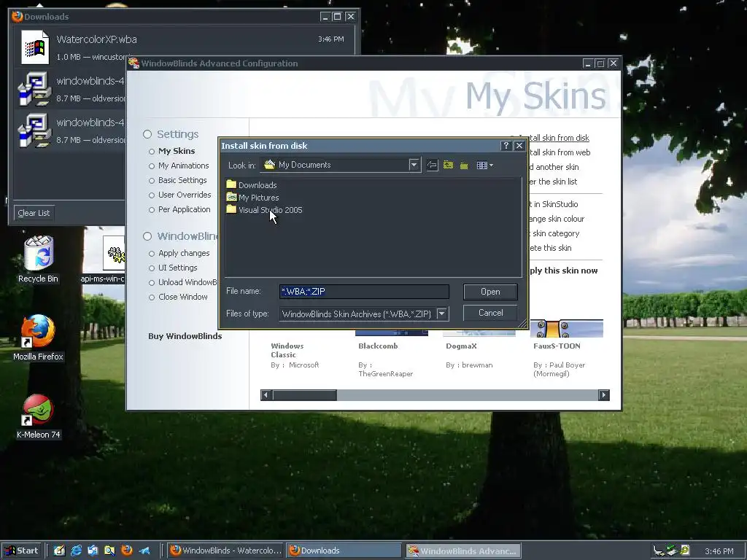Click second windowblinds installer icon in Downloads
The image size is (747, 560).
point(34,130)
